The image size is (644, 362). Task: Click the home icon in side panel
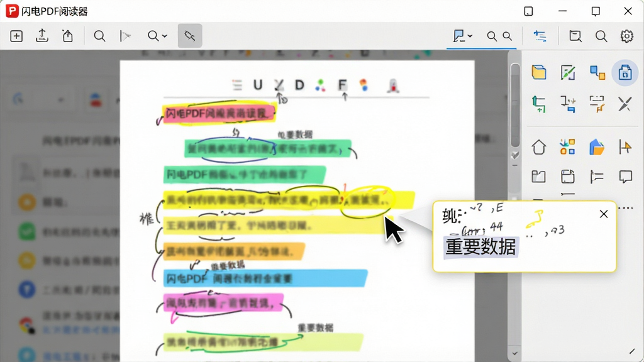click(539, 147)
